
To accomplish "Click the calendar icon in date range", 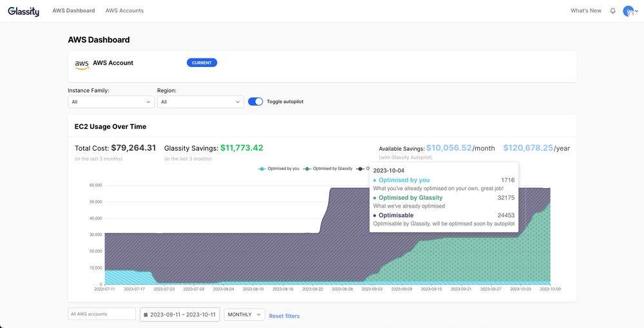I will [146, 315].
